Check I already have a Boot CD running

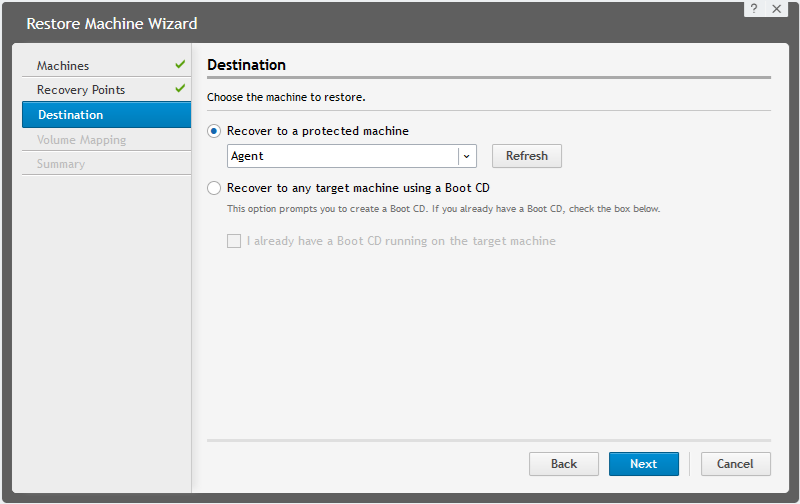[234, 241]
